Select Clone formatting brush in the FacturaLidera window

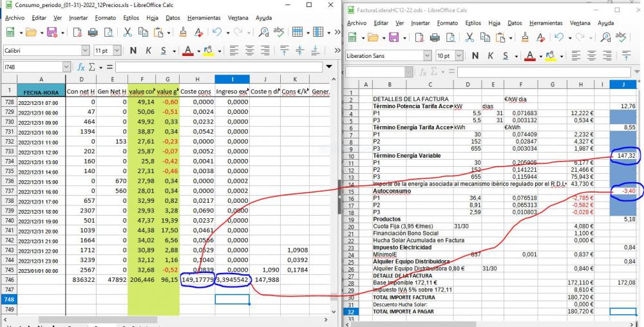(x=525, y=37)
